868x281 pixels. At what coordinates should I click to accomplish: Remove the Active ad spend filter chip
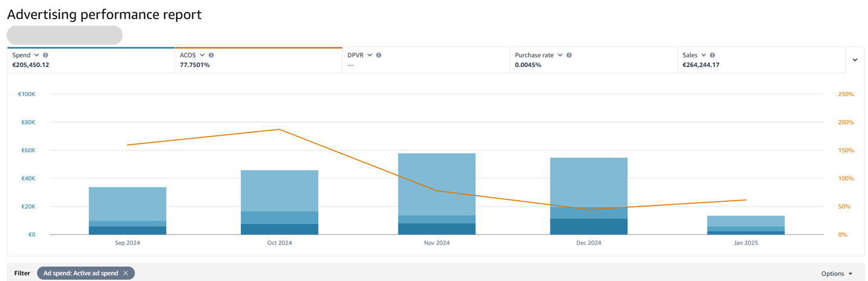click(x=126, y=273)
